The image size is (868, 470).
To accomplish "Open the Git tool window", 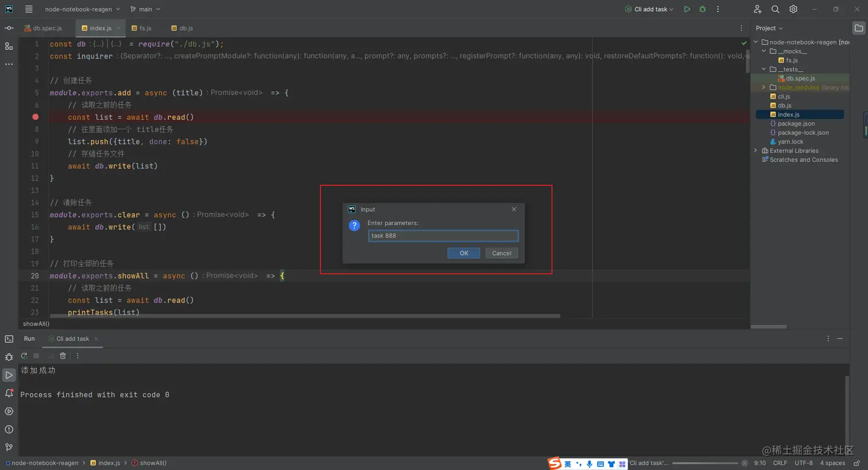I will (9, 447).
